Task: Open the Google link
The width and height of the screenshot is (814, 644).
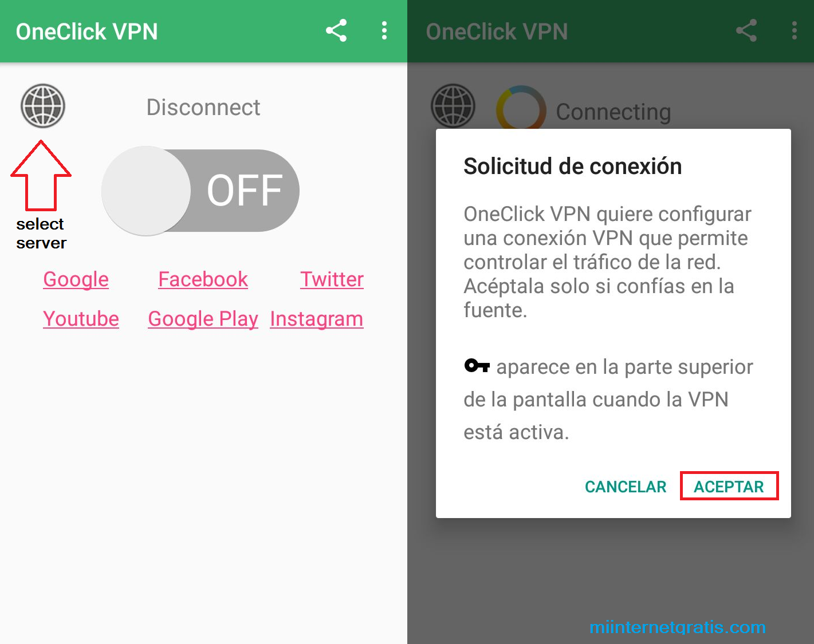Action: pos(76,279)
